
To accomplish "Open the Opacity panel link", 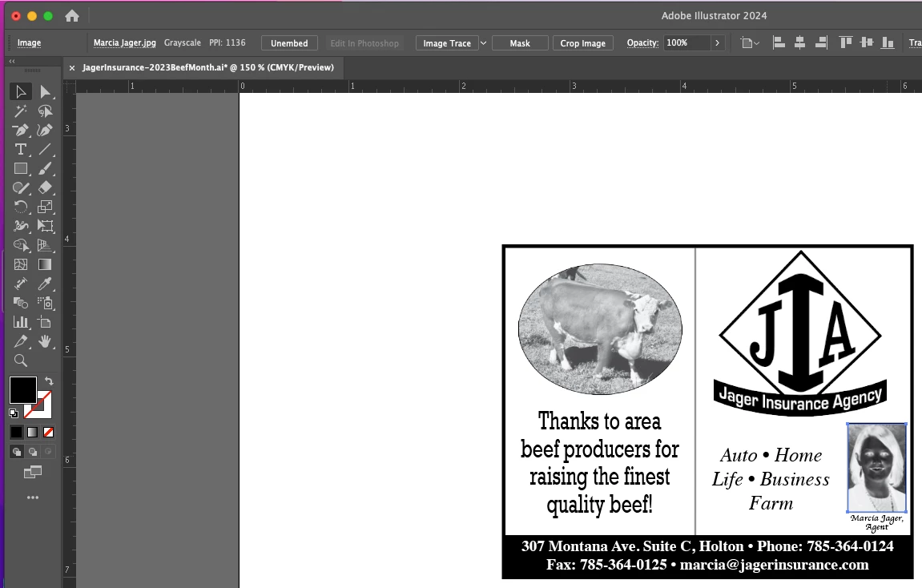I will pos(642,42).
